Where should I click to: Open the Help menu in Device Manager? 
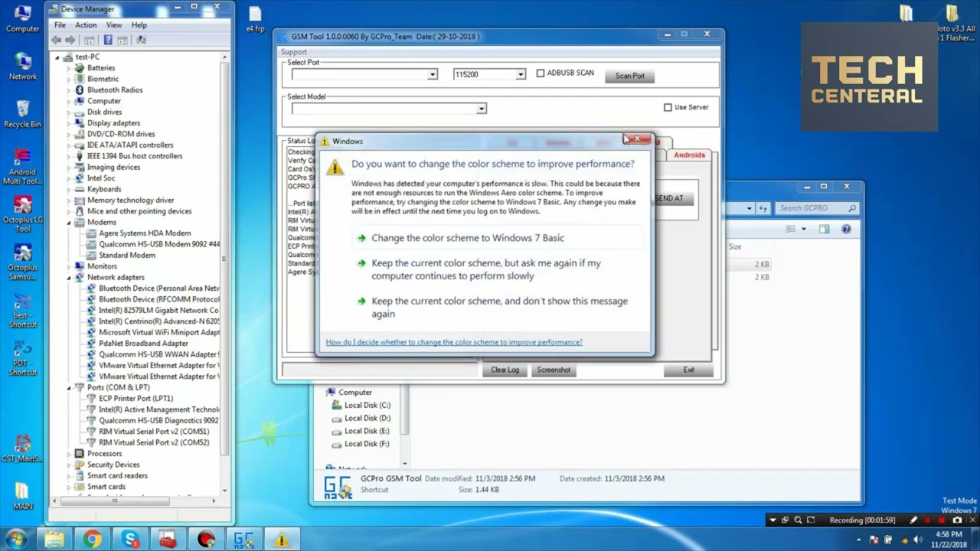click(x=139, y=25)
